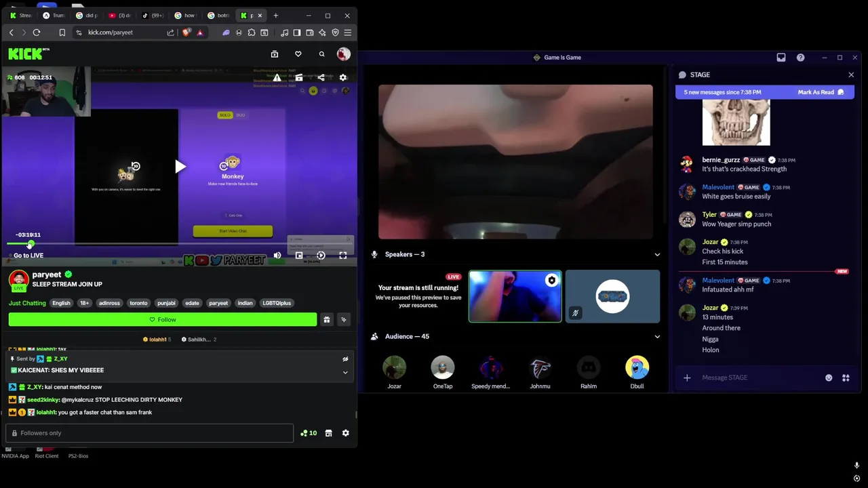This screenshot has height=488, width=868.
Task: Open site settings icon in address bar
Action: coord(79,33)
